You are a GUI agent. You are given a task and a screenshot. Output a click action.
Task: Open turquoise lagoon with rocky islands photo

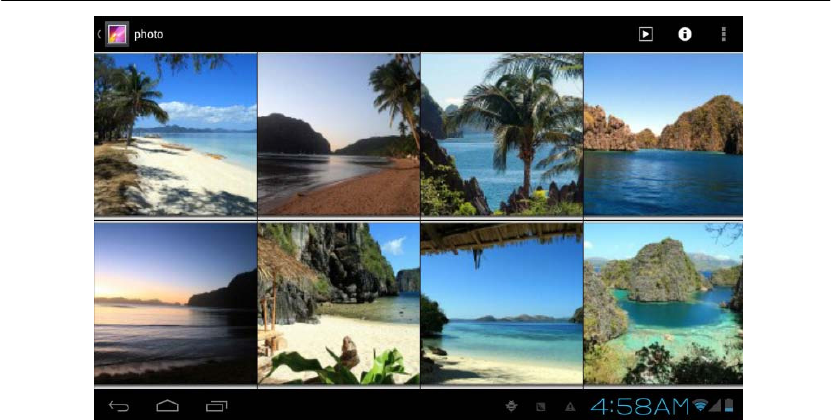pyautogui.click(x=663, y=303)
